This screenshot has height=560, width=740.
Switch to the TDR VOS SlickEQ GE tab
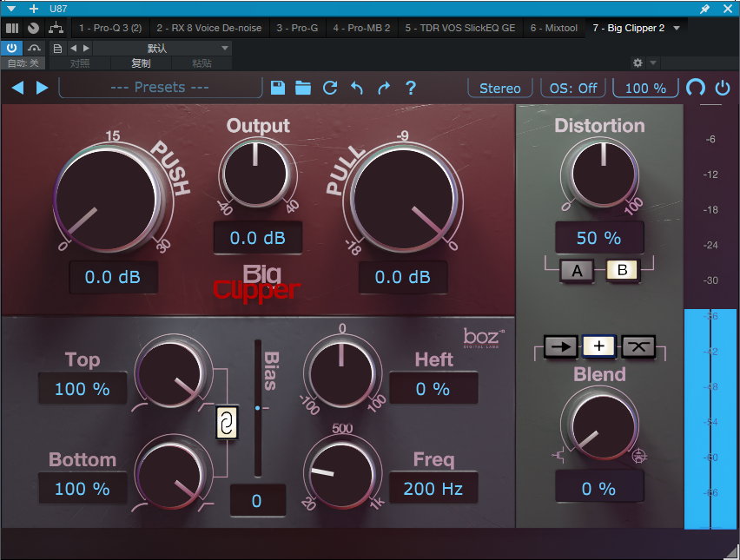click(x=460, y=28)
